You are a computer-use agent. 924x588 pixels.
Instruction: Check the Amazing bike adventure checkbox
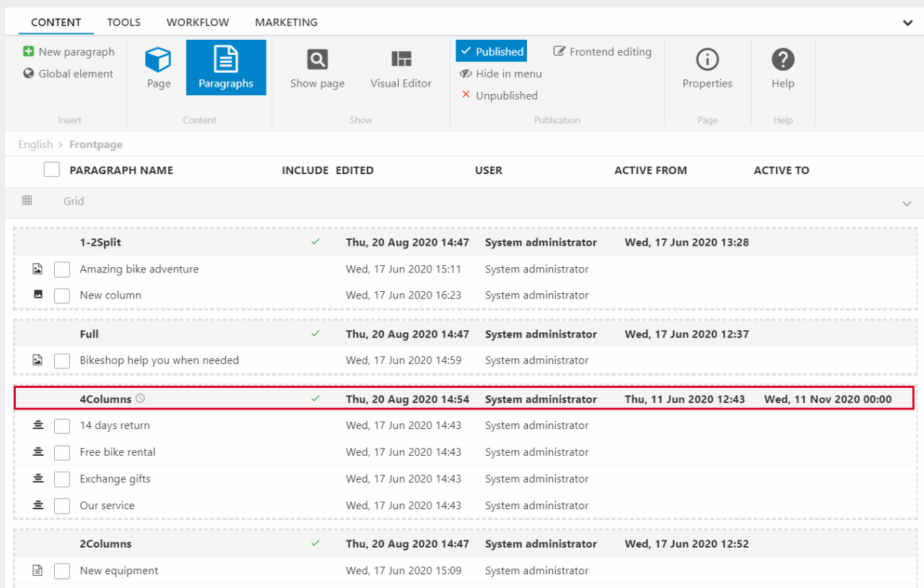(62, 269)
